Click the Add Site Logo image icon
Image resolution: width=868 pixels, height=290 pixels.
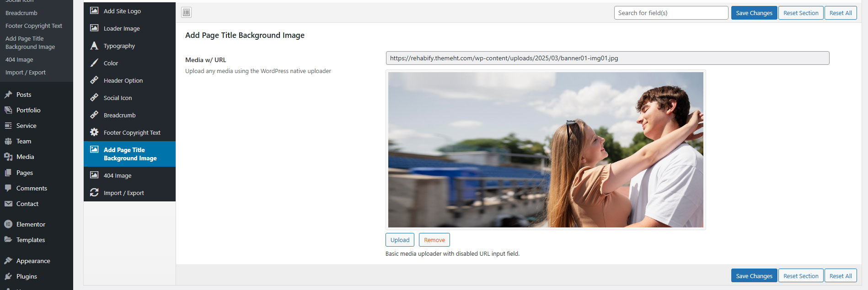tap(94, 11)
